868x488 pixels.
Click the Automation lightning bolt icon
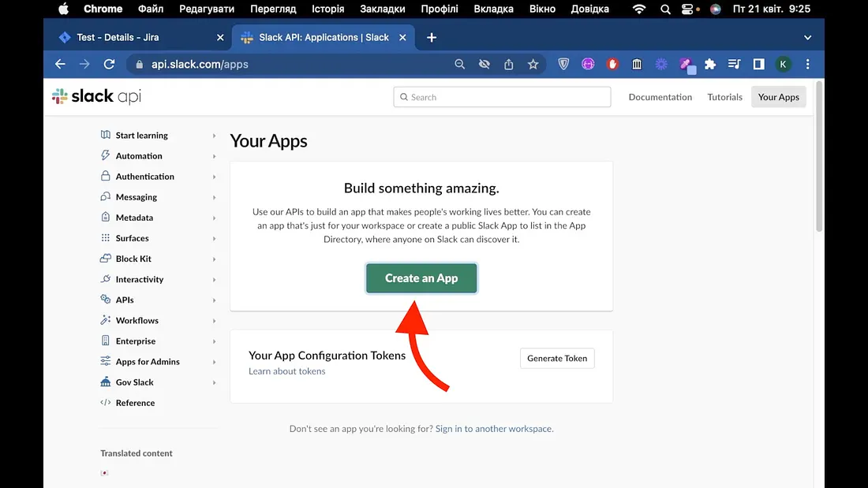click(x=105, y=155)
